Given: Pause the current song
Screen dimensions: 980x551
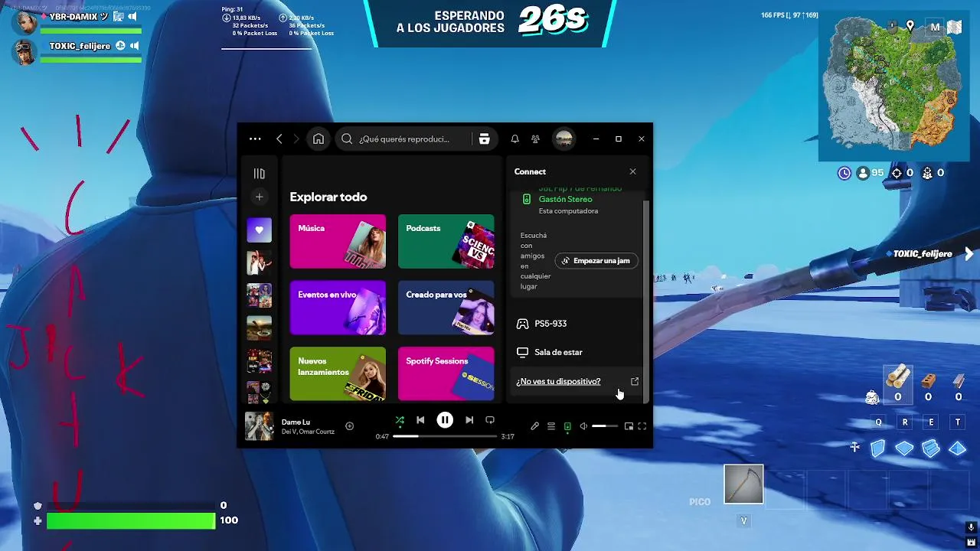Looking at the screenshot, I should click(445, 420).
